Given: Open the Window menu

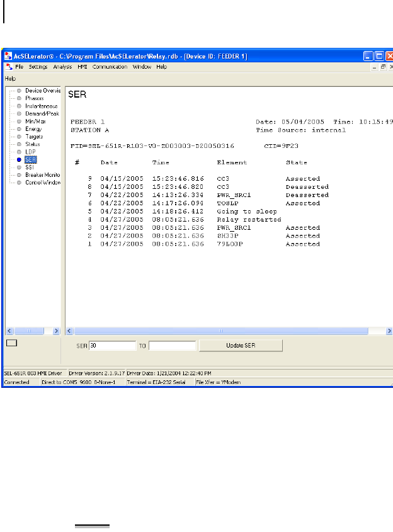Looking at the screenshot, I should pyautogui.click(x=142, y=67).
